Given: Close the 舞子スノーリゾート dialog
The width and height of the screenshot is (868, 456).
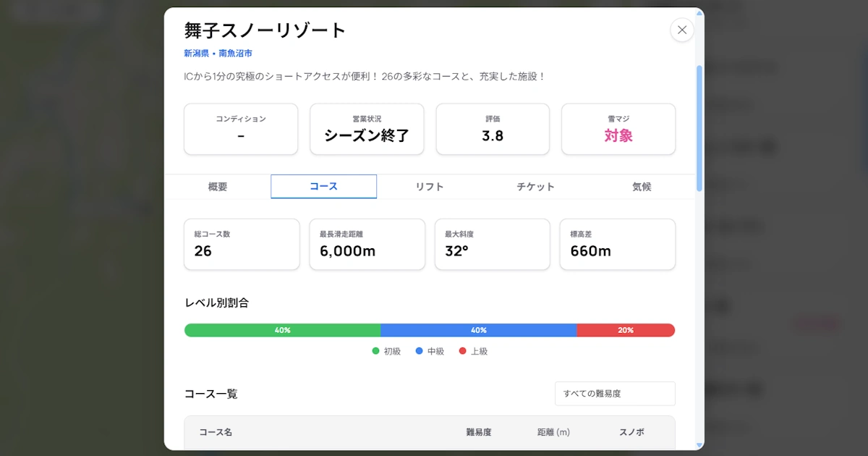Looking at the screenshot, I should pyautogui.click(x=681, y=30).
